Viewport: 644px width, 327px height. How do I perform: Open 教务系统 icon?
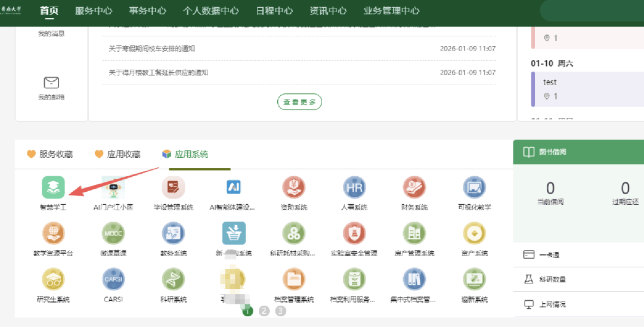(x=174, y=233)
